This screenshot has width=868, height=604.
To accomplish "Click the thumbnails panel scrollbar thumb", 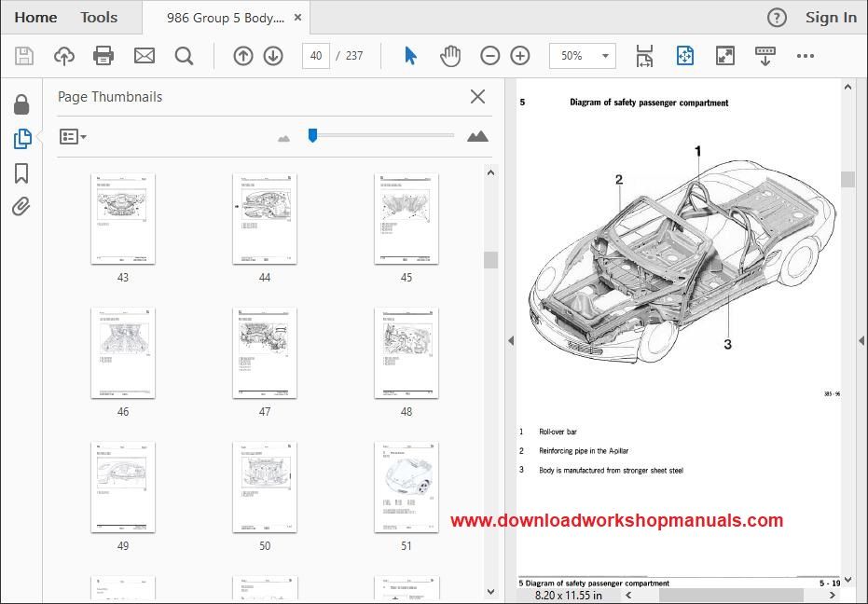I will pos(490,260).
